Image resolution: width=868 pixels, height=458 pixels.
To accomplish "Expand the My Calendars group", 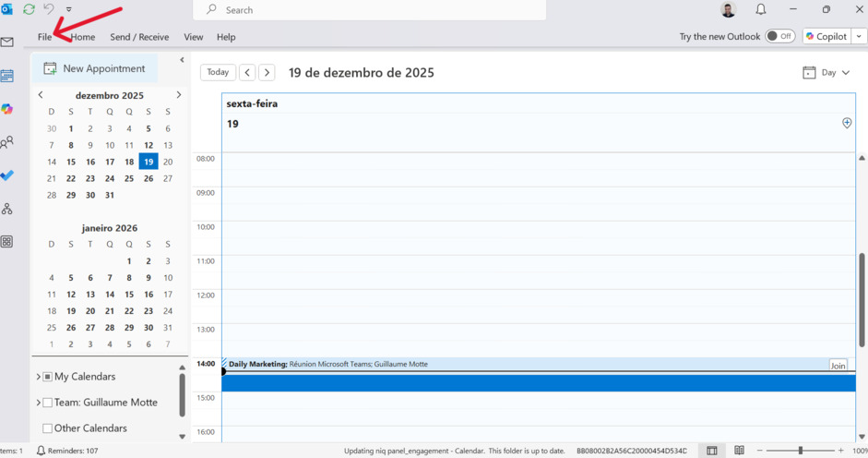I will pos(38,377).
